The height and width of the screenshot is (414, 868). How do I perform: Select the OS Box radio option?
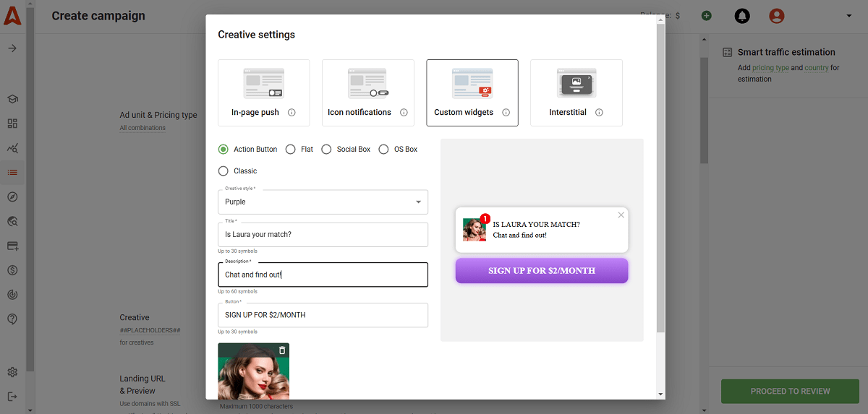pyautogui.click(x=383, y=150)
